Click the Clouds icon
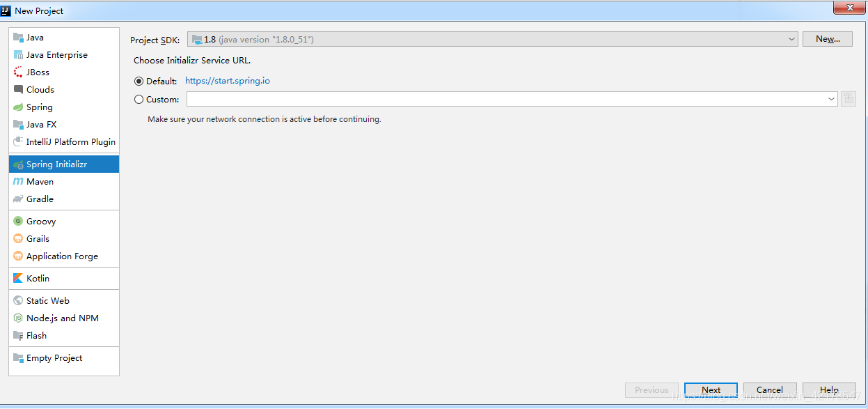This screenshot has width=868, height=409. (x=18, y=90)
